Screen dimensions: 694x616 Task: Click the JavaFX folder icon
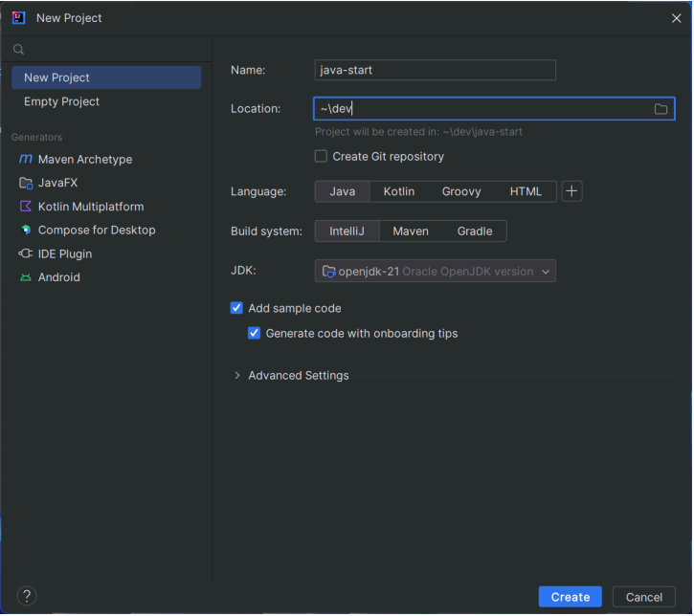(x=26, y=183)
